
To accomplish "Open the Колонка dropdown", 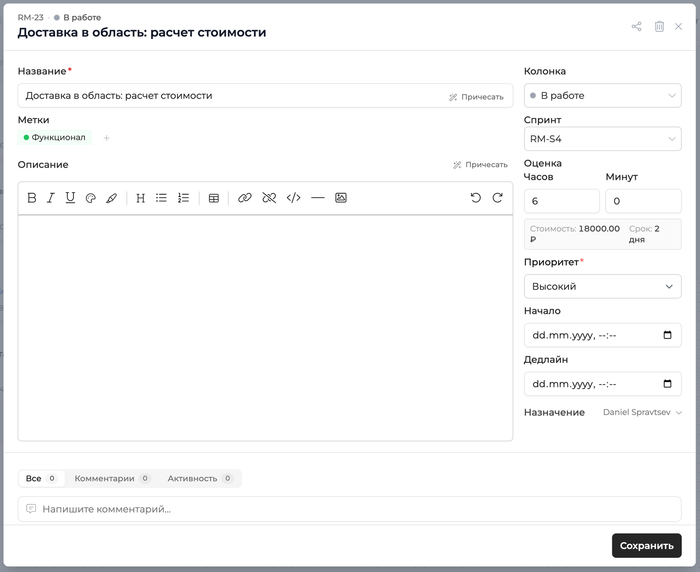I will point(603,96).
